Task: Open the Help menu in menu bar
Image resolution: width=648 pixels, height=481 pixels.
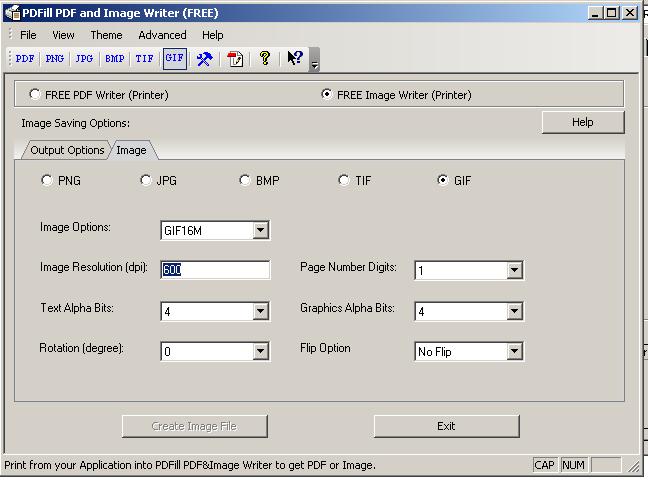Action: (212, 35)
